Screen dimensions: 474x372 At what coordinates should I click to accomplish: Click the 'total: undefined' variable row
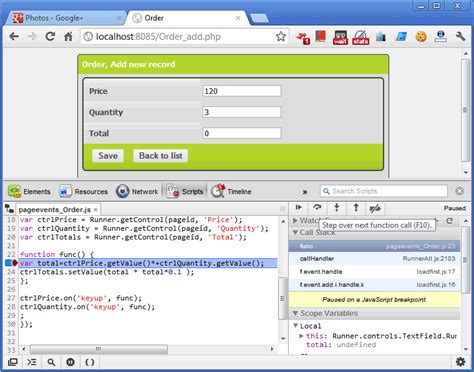tap(341, 345)
